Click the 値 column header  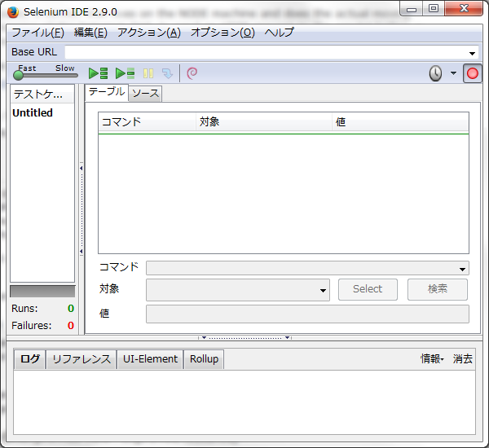400,122
